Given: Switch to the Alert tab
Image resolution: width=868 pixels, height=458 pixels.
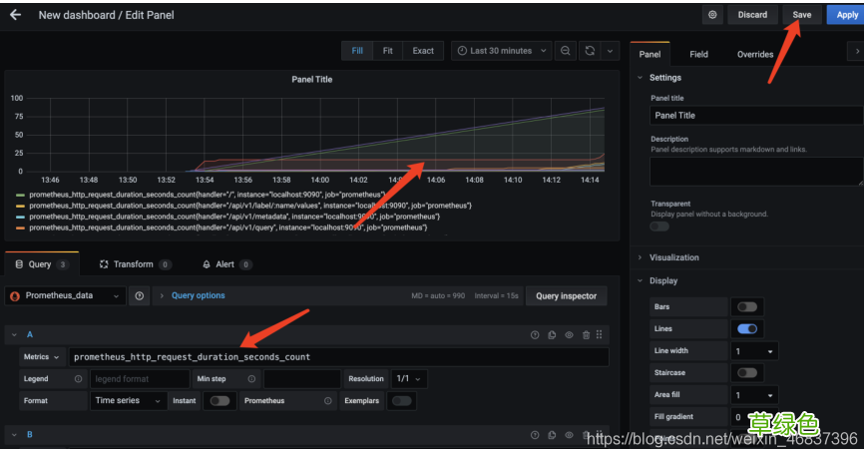Looking at the screenshot, I should 225,264.
